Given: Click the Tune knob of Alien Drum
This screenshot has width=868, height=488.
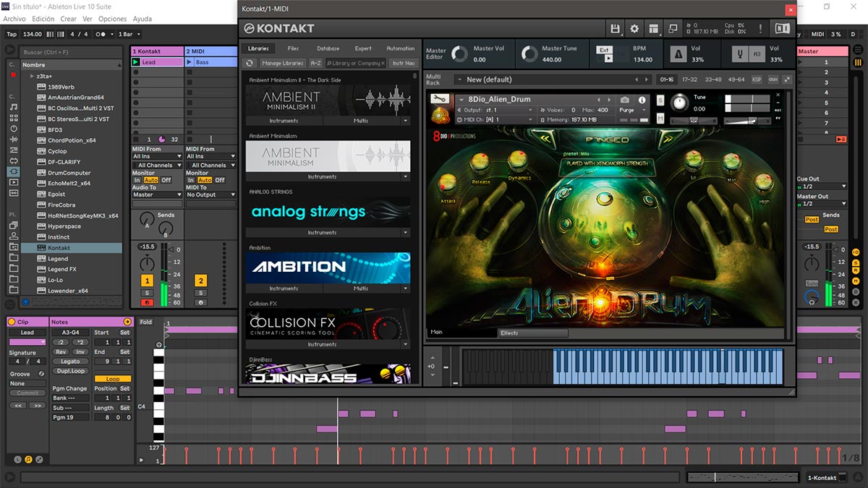Looking at the screenshot, I should [680, 103].
